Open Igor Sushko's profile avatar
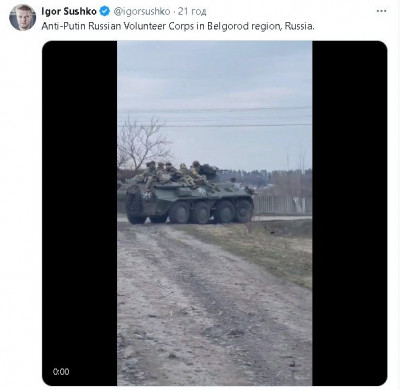Image resolution: width=400 pixels, height=390 pixels. click(22, 17)
